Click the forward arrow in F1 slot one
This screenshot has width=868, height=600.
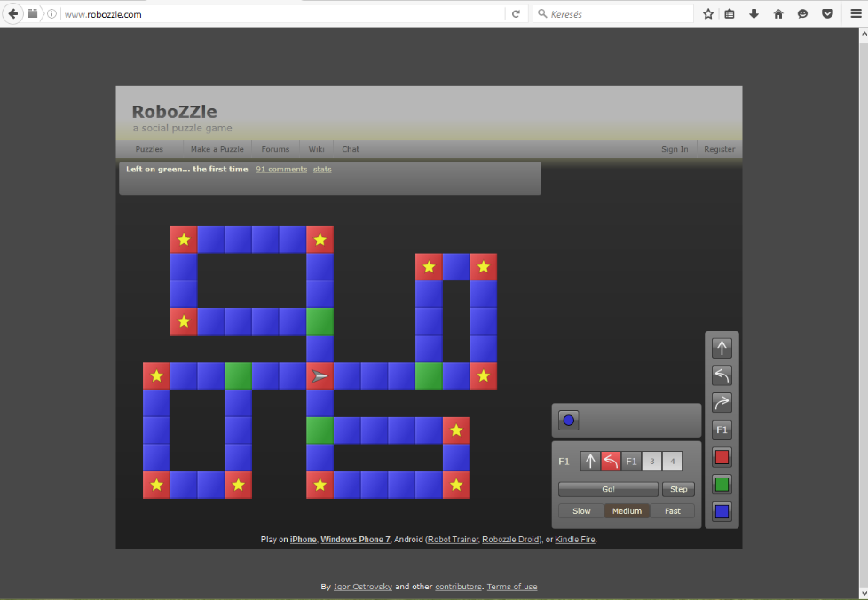click(x=590, y=461)
